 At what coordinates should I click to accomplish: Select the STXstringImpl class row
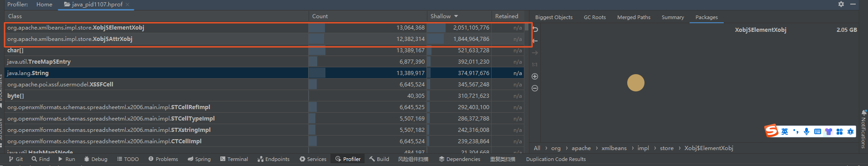(264, 130)
